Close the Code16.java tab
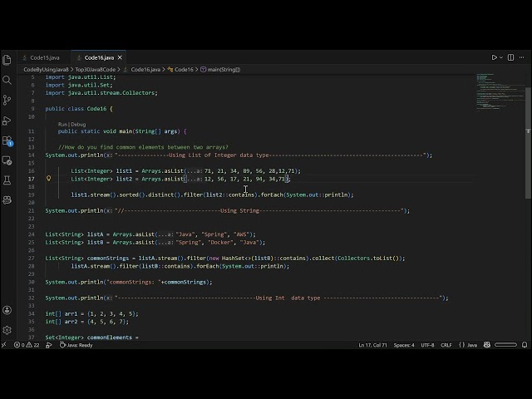 120,57
